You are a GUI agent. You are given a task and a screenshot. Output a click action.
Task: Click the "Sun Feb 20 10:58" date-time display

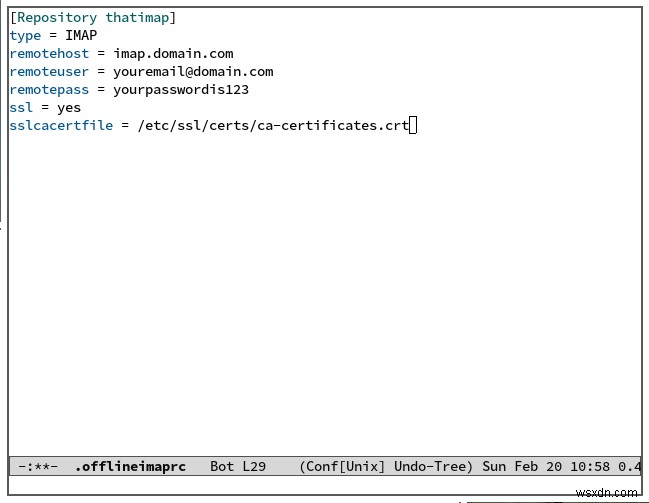[546, 467]
